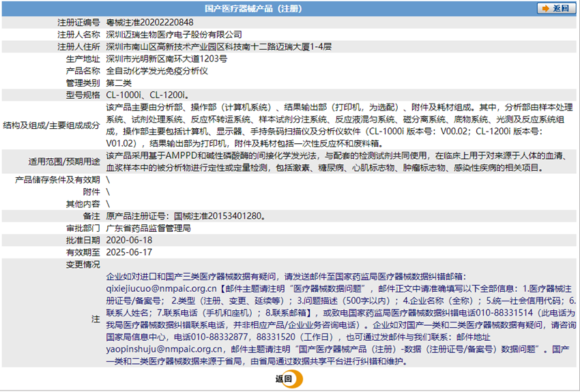
Task: Click the 附件 label
Action: click(x=91, y=192)
